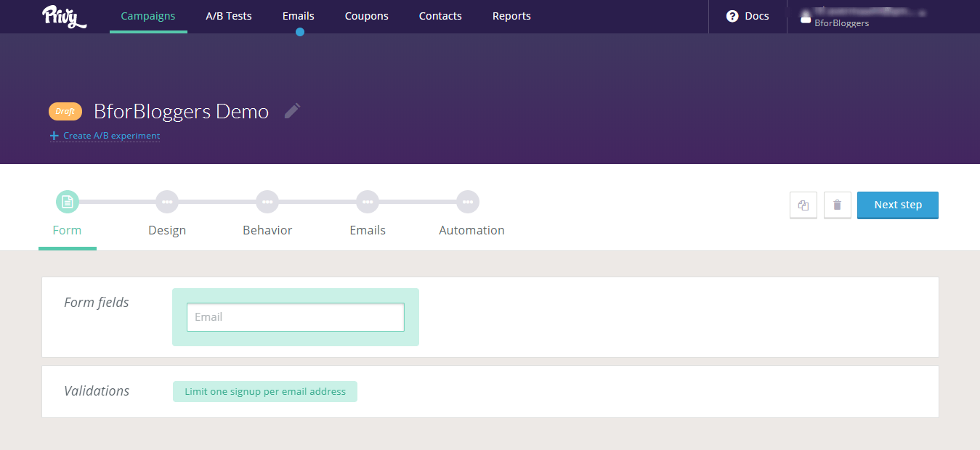Screen dimensions: 980x450
Task: Open the Contacts page
Action: click(x=440, y=16)
